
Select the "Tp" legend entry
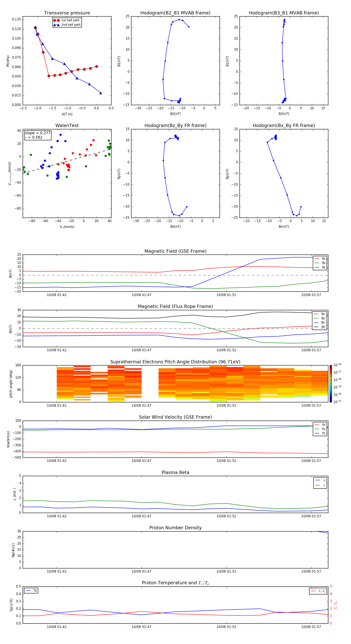31,591
